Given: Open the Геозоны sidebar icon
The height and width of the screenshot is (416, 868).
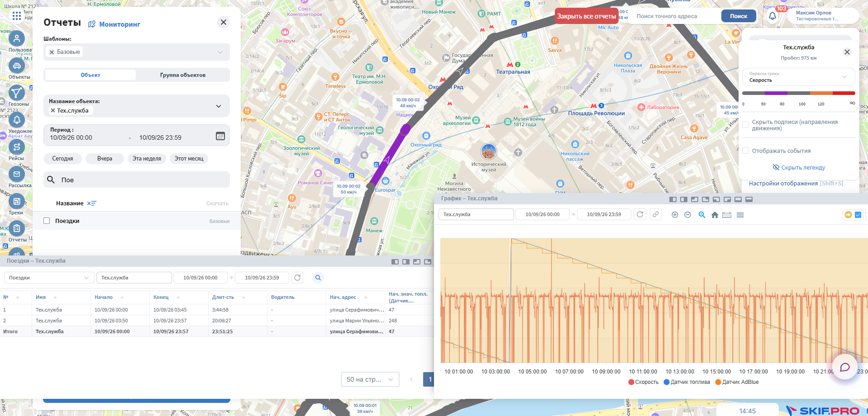Looking at the screenshot, I should click(x=17, y=93).
